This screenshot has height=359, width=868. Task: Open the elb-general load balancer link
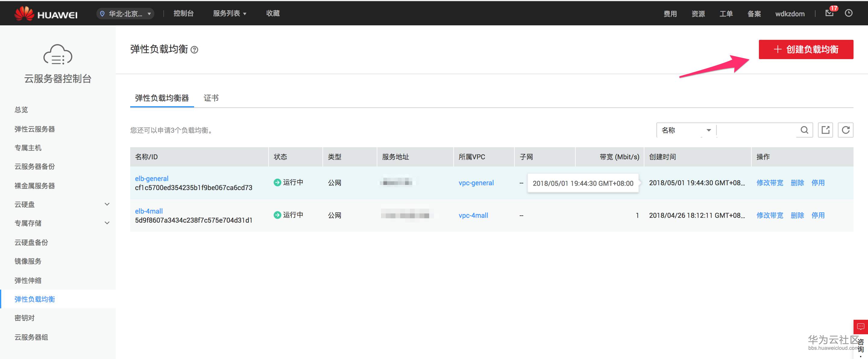coord(152,179)
